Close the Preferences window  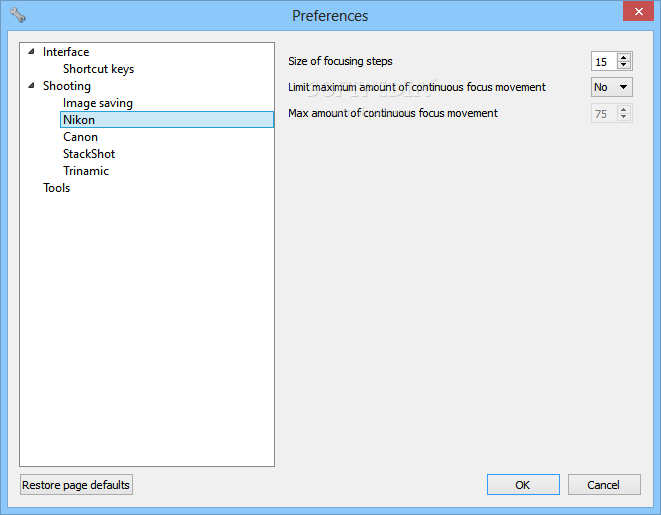[x=638, y=11]
